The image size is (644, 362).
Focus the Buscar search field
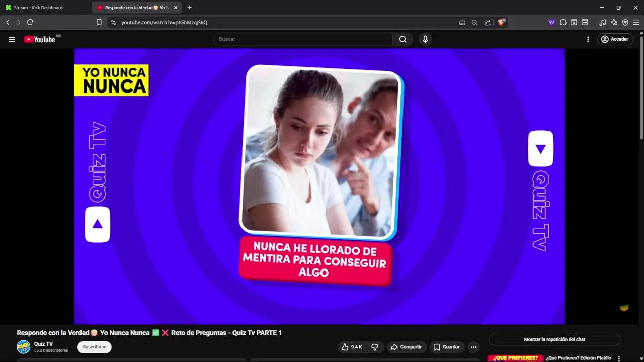[x=303, y=39]
